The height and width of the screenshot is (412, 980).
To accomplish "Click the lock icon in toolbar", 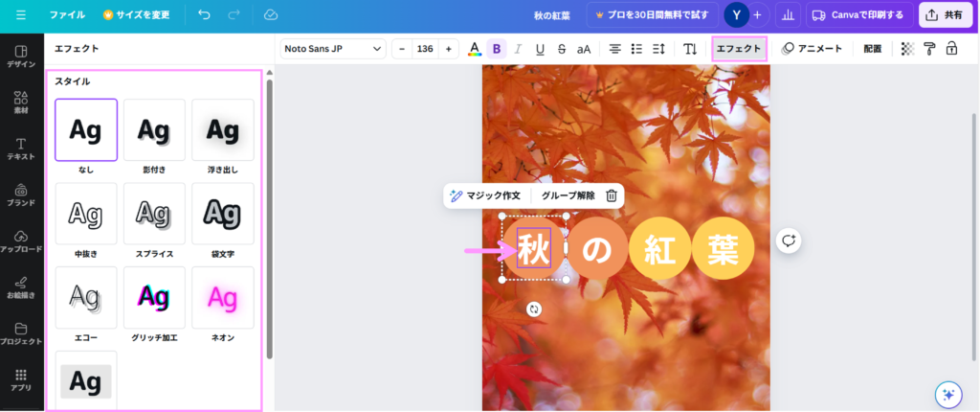I will point(951,49).
